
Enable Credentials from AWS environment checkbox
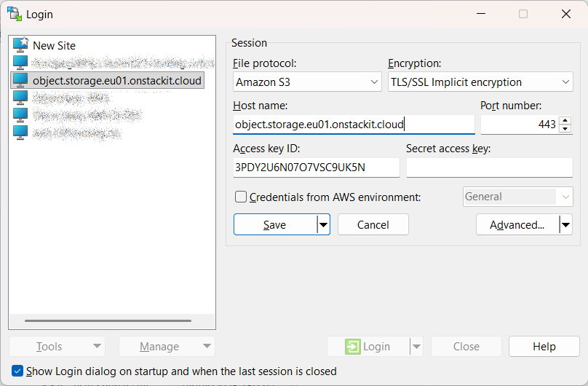[x=241, y=197]
